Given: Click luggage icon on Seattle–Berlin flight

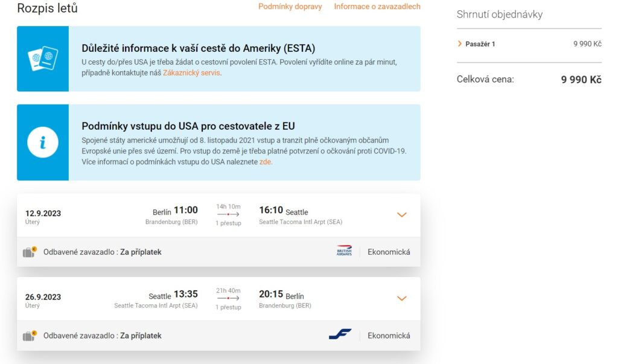Looking at the screenshot, I should click(x=30, y=335).
